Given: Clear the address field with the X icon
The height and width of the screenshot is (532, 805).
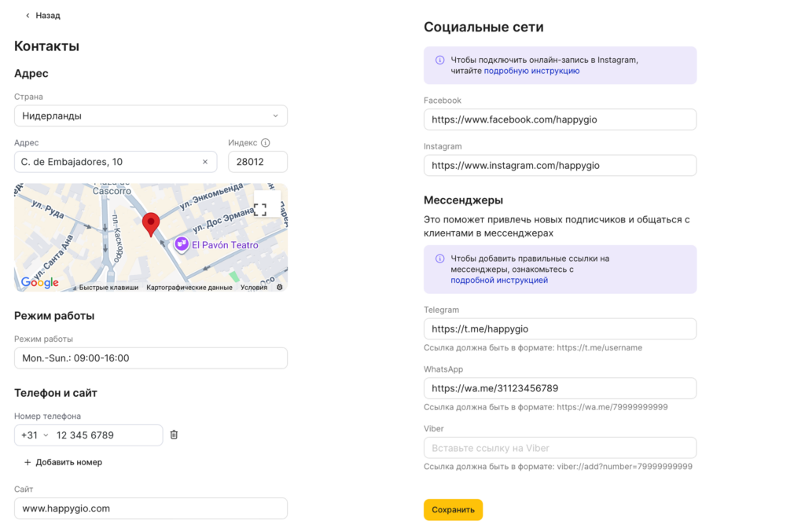Looking at the screenshot, I should (x=205, y=162).
